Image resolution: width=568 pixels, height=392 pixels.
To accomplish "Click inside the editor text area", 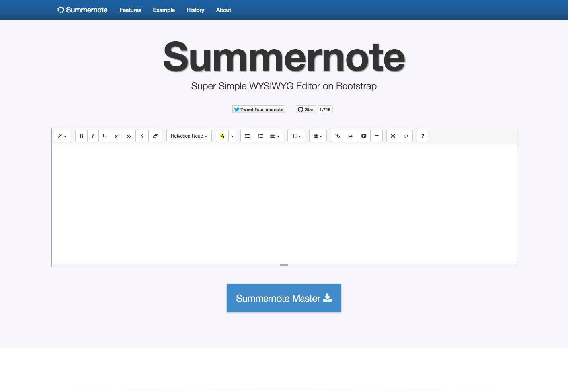I will click(284, 204).
